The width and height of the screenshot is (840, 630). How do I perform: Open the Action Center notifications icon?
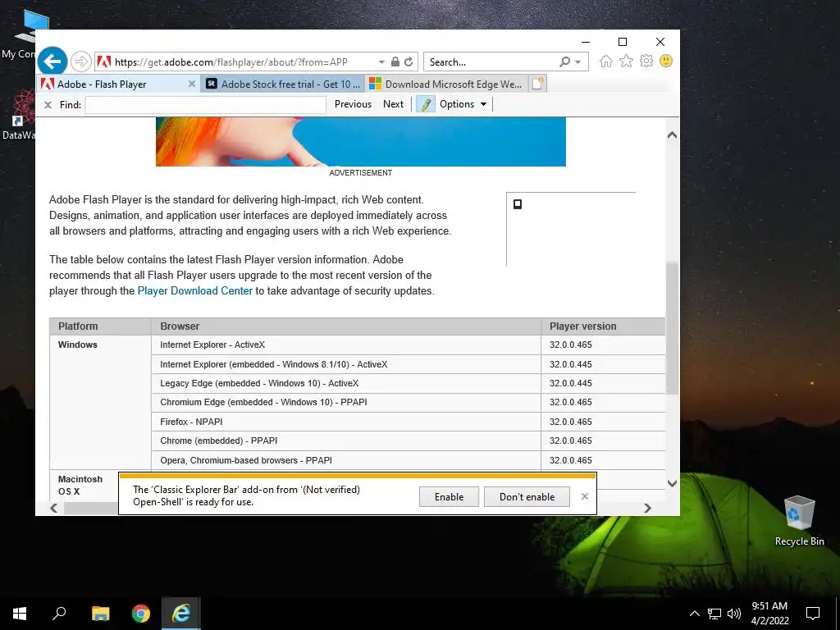[813, 614]
